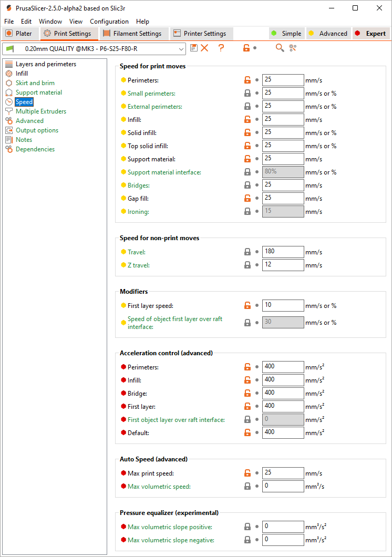Viewport: 392px width, 557px height.
Task: Switch to Advanced mode
Action: (x=328, y=34)
